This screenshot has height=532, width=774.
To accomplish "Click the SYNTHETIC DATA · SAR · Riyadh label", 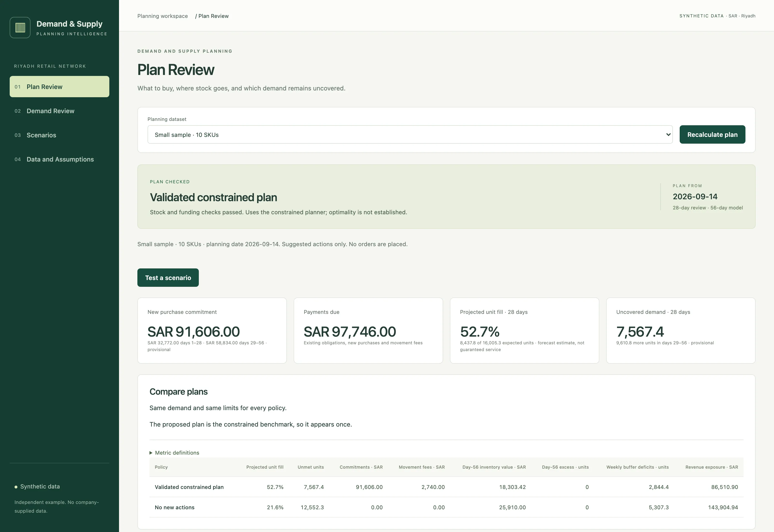I will coord(717,16).
